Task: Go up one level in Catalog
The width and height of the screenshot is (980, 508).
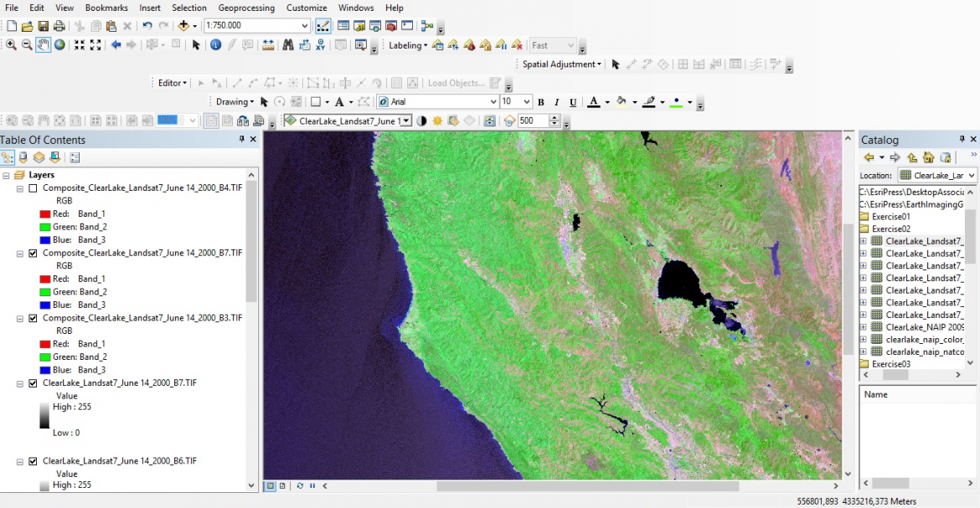Action: point(912,157)
